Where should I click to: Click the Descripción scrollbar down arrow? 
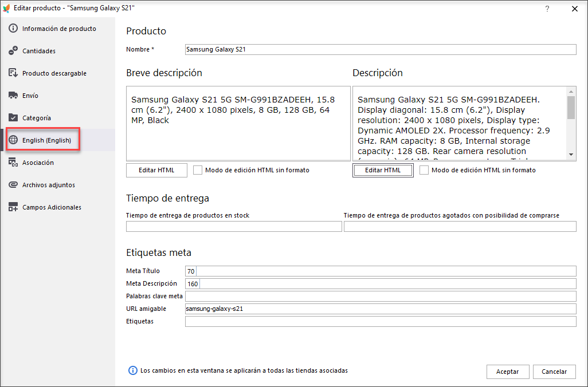[x=571, y=155]
